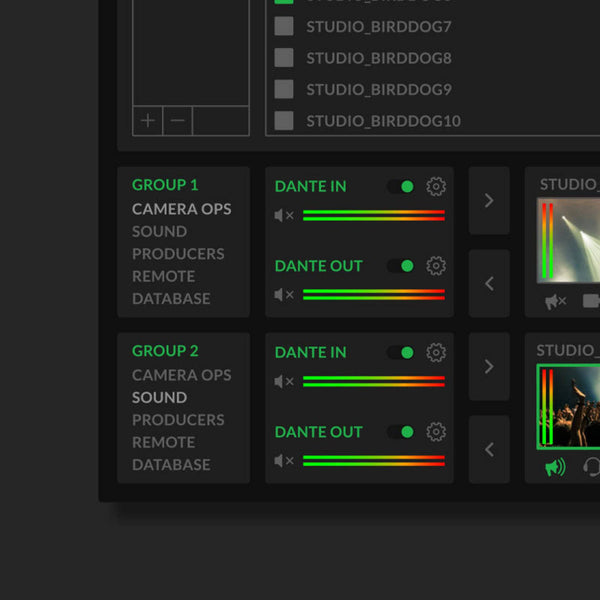Viewport: 600px width, 600px height.
Task: Tick the STUDIO_BIRDDOG8 checkbox
Action: 284,58
